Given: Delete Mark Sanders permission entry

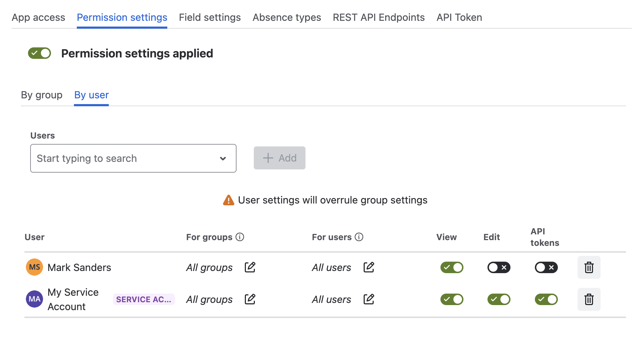Looking at the screenshot, I should 589,267.
